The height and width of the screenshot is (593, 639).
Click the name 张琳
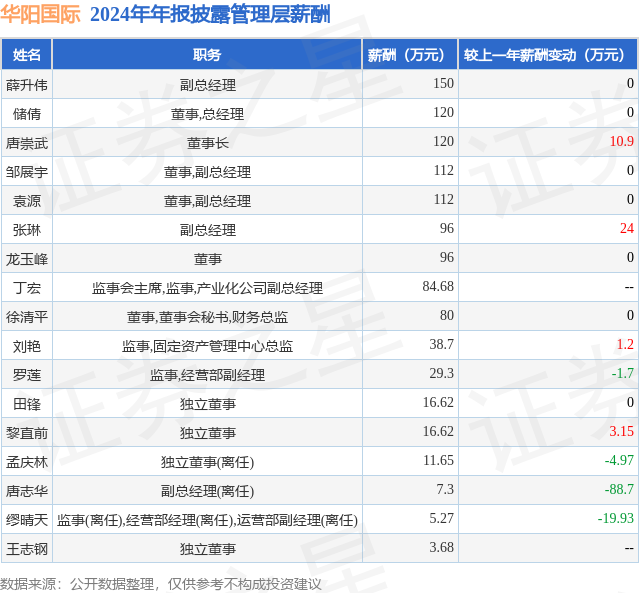click(27, 230)
